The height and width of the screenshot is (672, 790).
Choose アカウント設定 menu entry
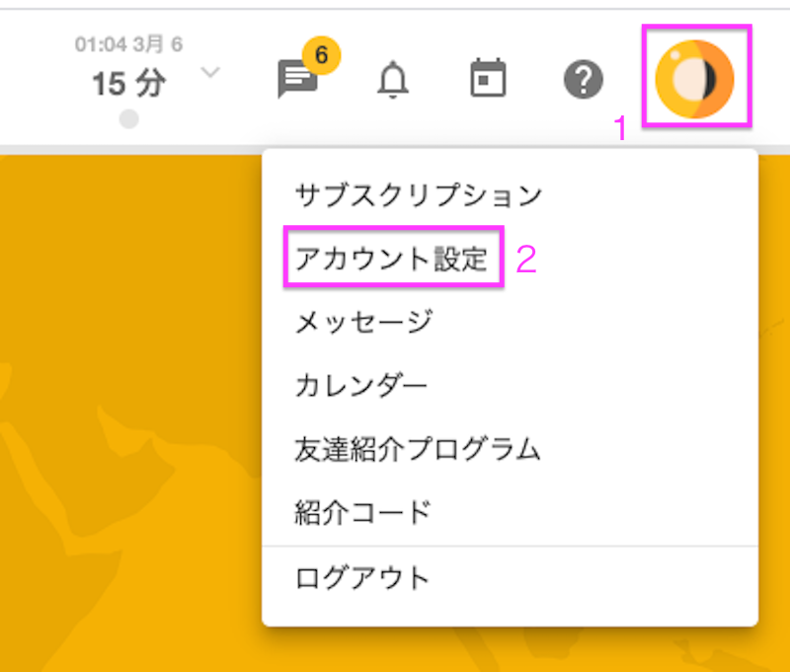tap(391, 259)
